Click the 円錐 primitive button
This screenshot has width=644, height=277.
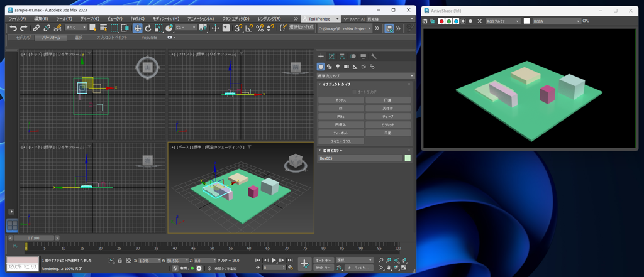[388, 100]
